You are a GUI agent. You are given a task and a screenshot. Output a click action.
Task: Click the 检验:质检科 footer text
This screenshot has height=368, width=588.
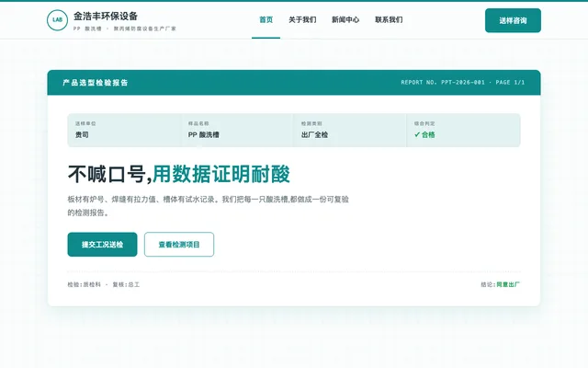[x=84, y=284]
